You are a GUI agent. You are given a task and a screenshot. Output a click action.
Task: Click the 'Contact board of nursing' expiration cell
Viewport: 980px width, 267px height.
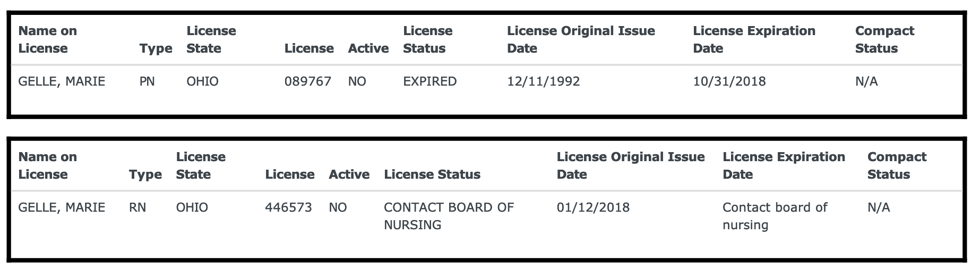click(775, 215)
